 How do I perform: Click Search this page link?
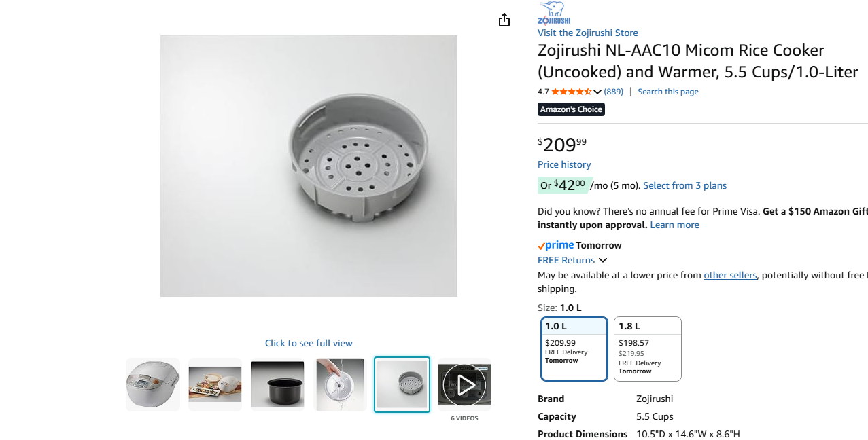667,92
